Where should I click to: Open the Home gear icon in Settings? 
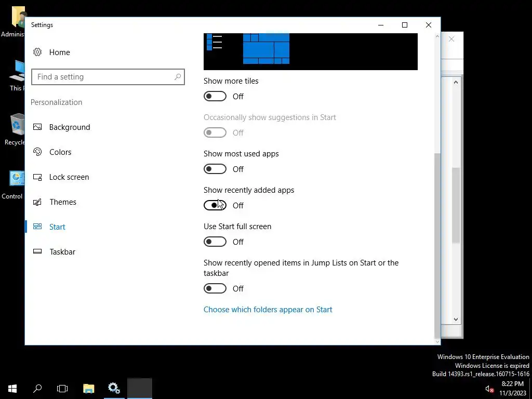click(37, 52)
